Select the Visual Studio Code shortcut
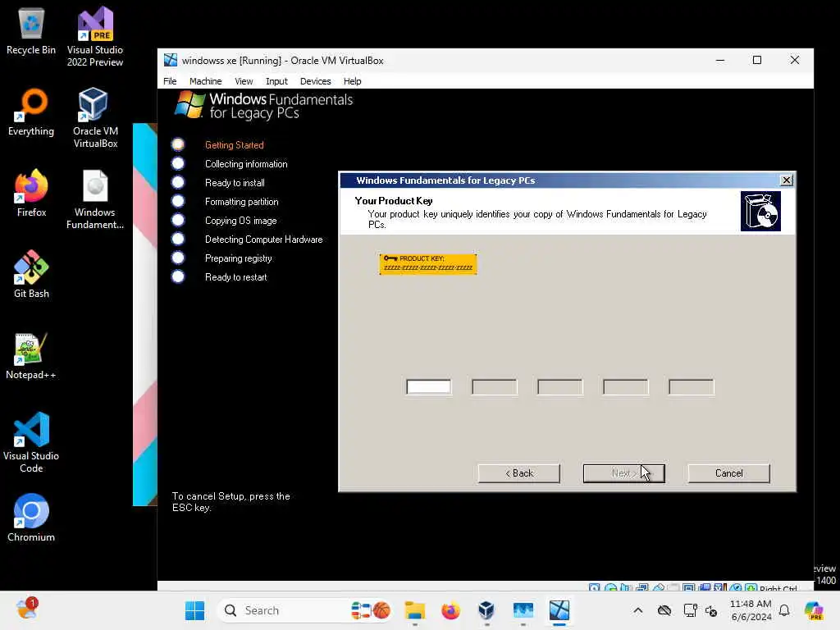This screenshot has height=630, width=840. [x=31, y=442]
